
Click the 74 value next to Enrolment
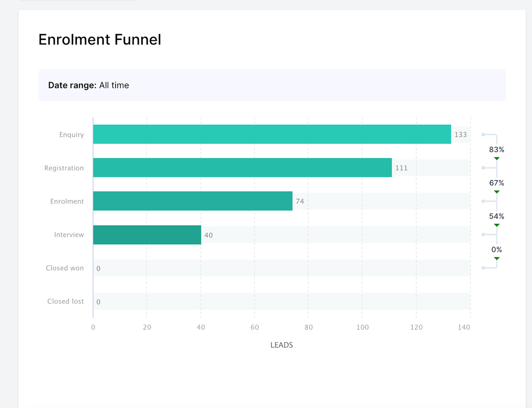coord(300,201)
